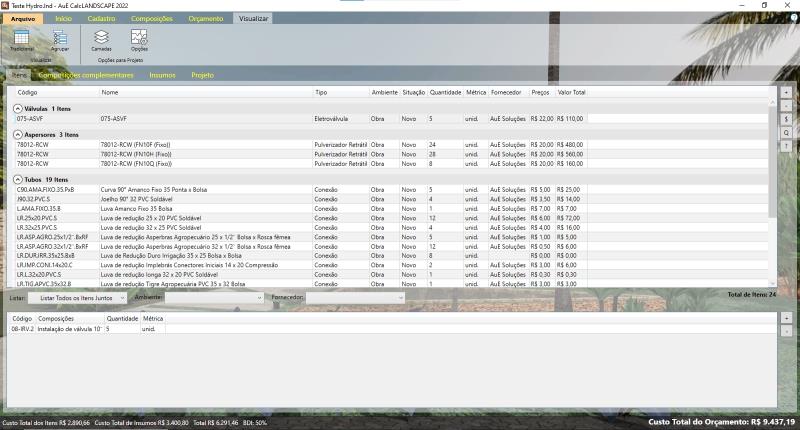Switch to Tradicional table view
The width and height of the screenshot is (800, 430).
(21, 40)
